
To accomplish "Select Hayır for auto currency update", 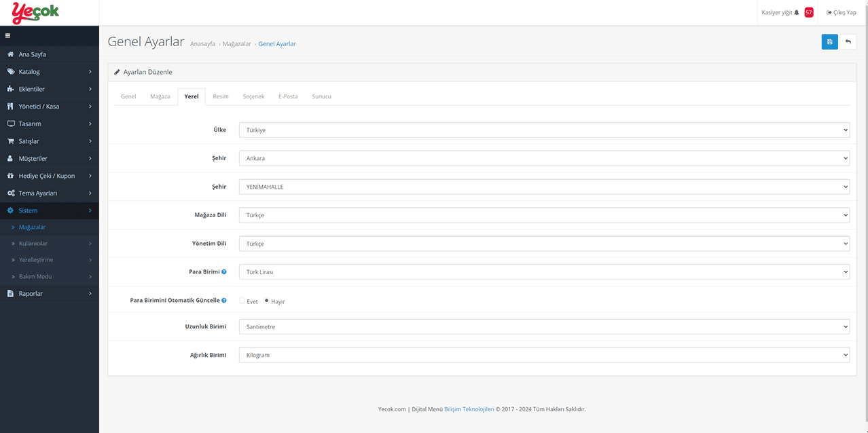I will [x=266, y=300].
